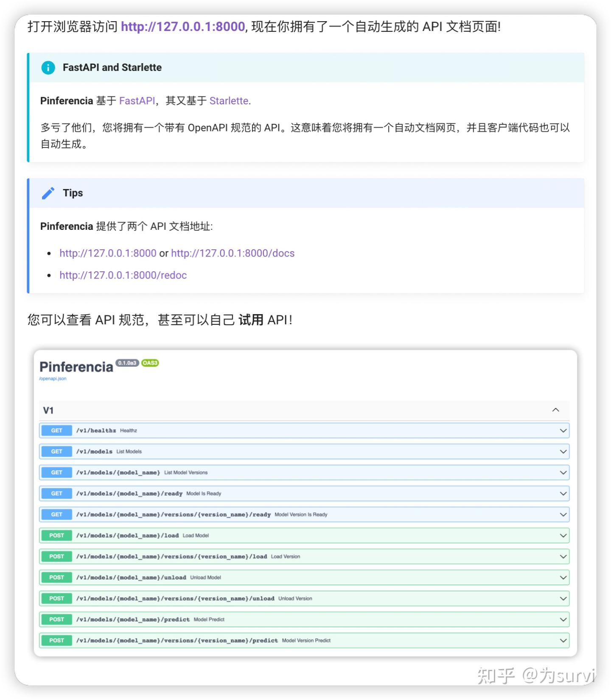Expand the Load Model row chevron

[563, 535]
